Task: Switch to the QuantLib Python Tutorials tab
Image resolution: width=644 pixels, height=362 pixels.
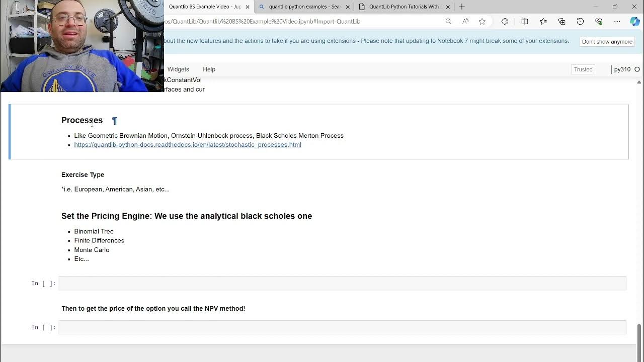Action: (405, 7)
